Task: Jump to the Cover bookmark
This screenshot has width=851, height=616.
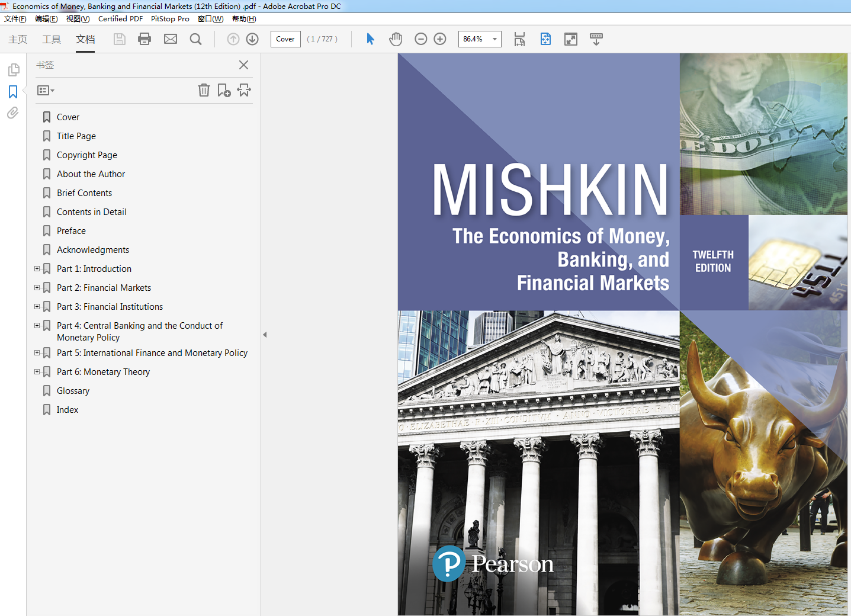Action: [68, 117]
